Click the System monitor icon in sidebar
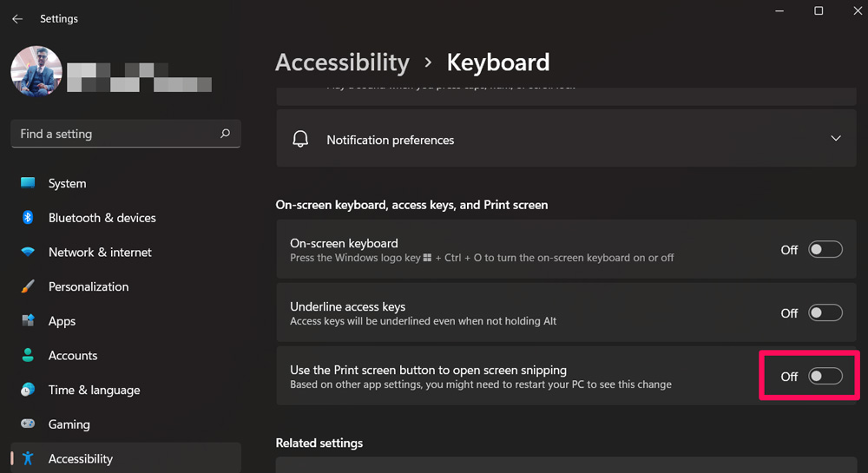This screenshot has height=473, width=868. point(28,183)
